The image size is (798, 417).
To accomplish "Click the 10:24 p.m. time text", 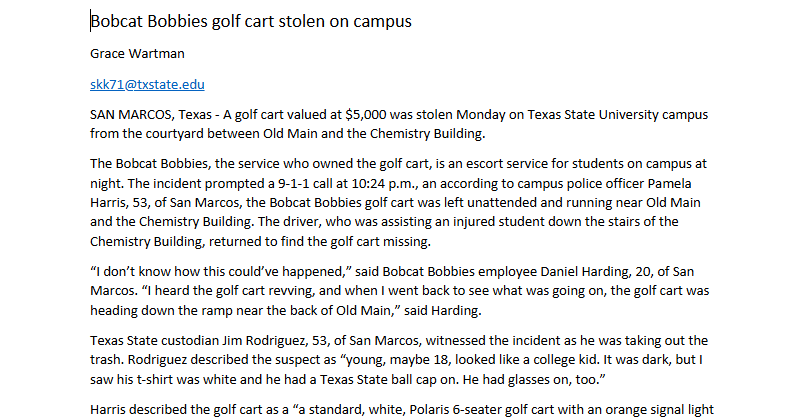I will (x=384, y=183).
